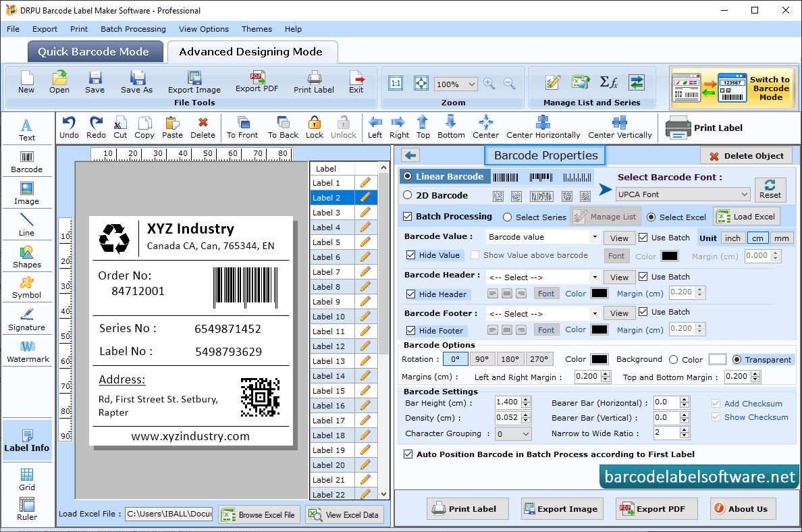
Task: Click the About Us button
Action: 743,508
